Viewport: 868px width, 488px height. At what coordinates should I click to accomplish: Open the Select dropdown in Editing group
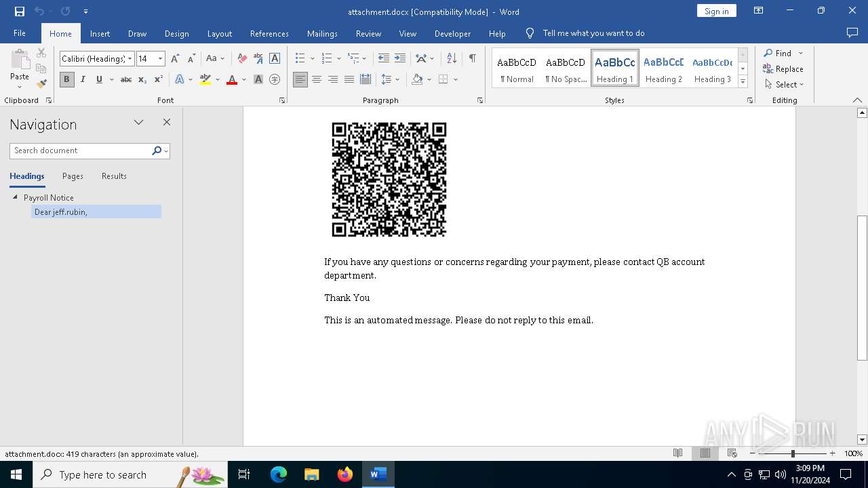coord(784,85)
